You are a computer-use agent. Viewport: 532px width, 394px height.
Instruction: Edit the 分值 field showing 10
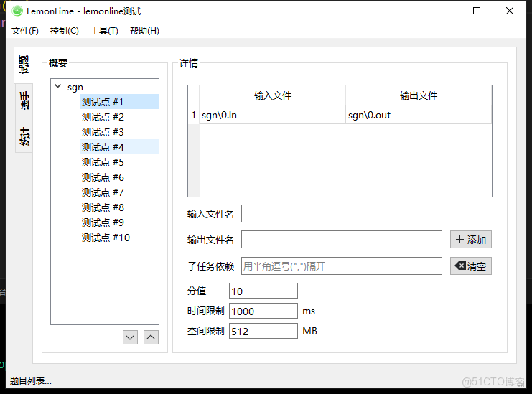pyautogui.click(x=263, y=291)
